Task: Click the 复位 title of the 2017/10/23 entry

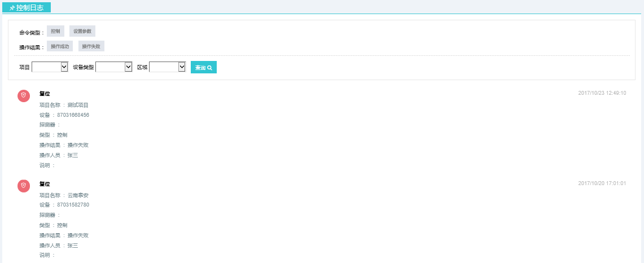Action: pos(45,94)
